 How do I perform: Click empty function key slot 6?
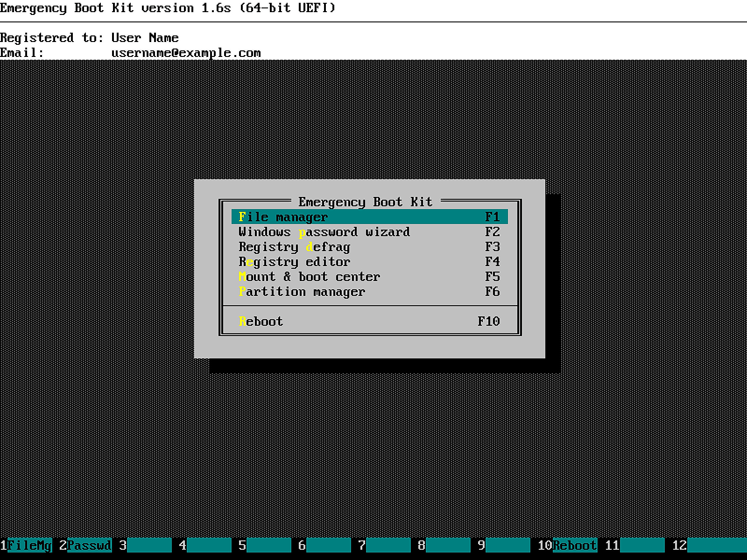coord(325,545)
